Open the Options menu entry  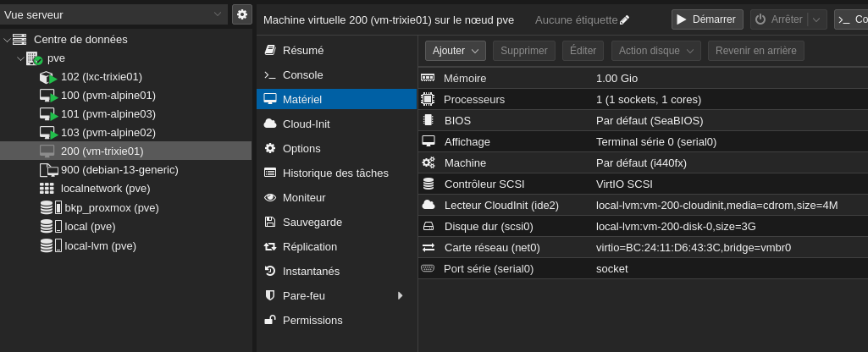point(301,148)
